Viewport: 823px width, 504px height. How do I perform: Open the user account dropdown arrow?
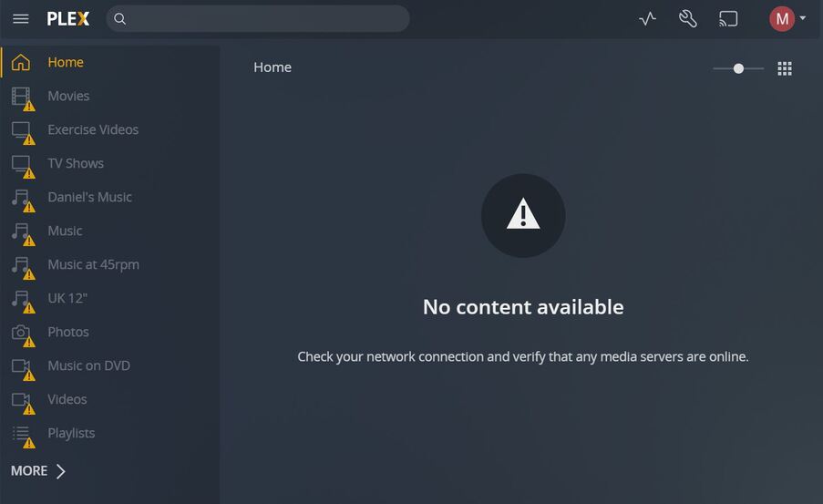[x=803, y=18]
